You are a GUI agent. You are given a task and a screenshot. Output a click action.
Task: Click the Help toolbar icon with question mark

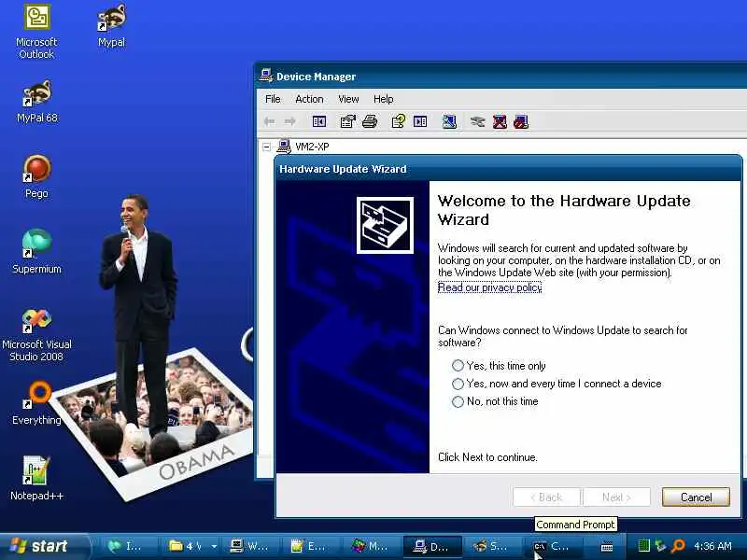click(399, 121)
